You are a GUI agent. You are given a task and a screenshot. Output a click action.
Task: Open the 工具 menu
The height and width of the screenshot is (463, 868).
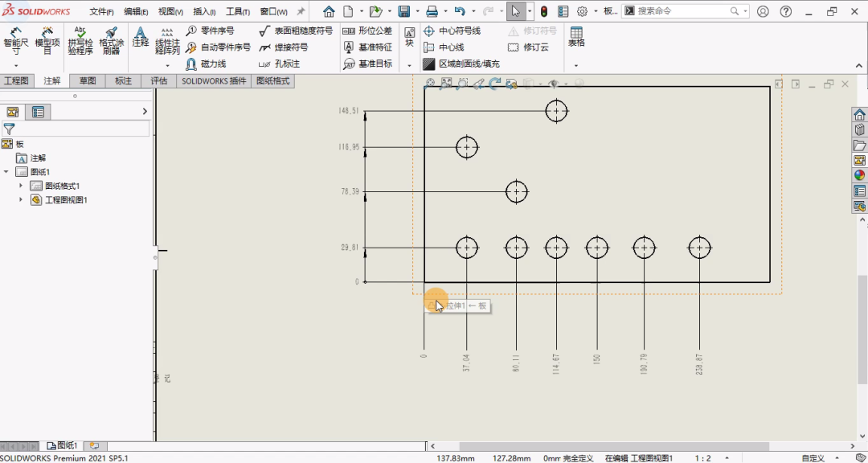[x=238, y=12]
